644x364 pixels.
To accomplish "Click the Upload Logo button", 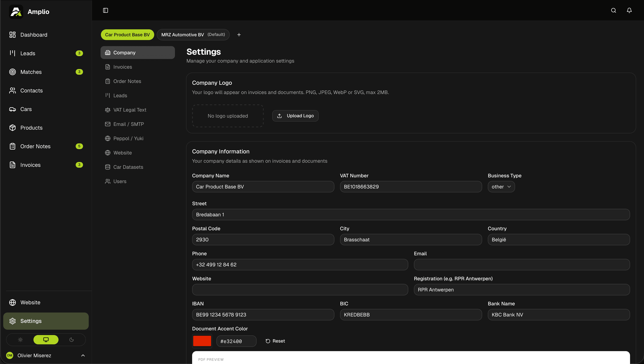I will point(295,116).
